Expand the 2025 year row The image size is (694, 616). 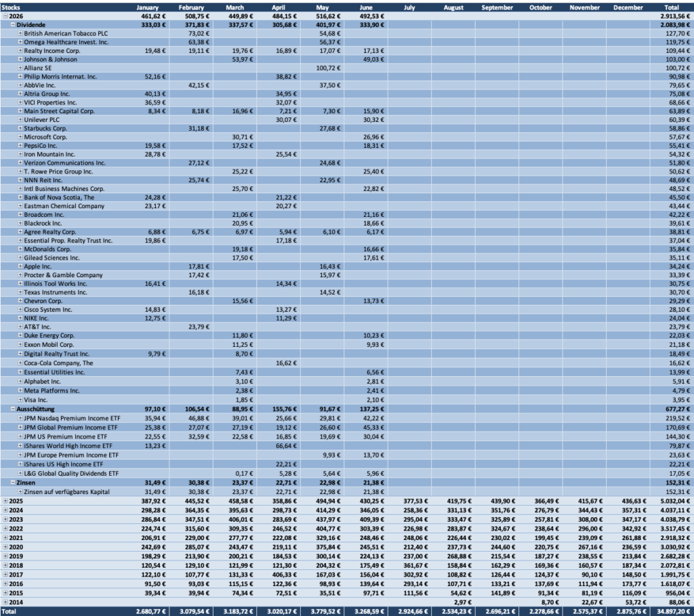point(5,501)
